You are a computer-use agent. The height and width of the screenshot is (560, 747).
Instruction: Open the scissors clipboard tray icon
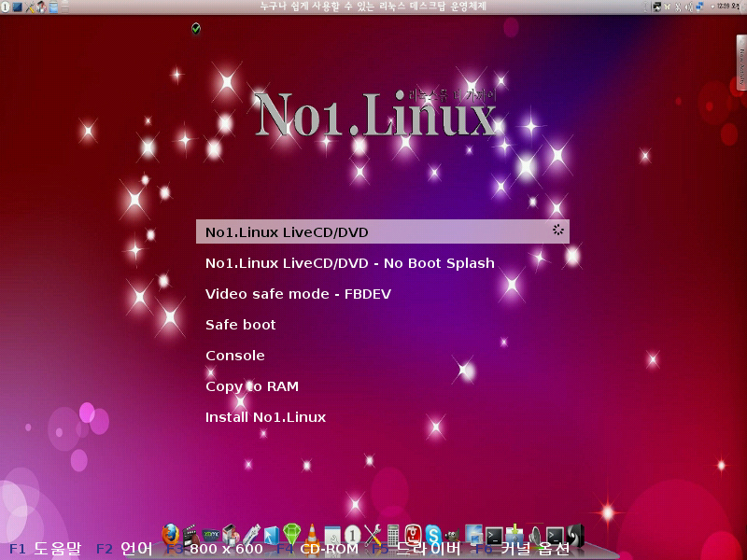(678, 7)
